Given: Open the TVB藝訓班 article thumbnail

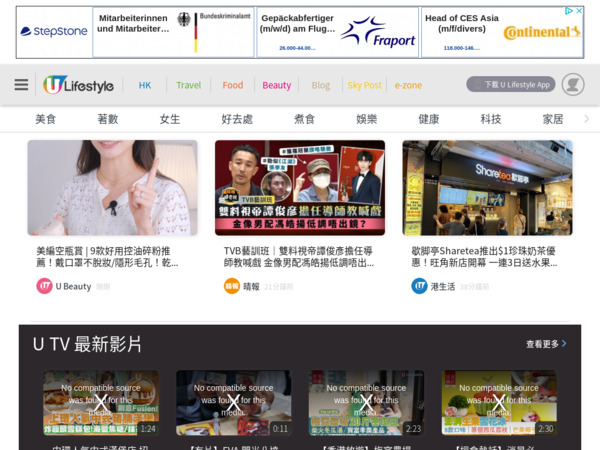Looking at the screenshot, I should pos(300,188).
